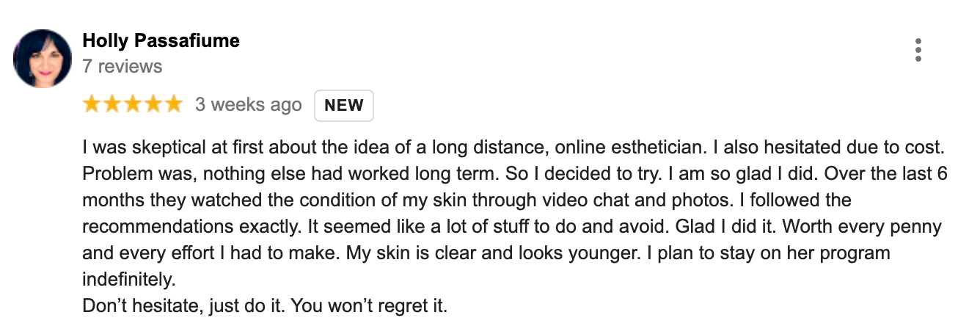This screenshot has height=326, width=980.
Task: Open Holly Passafiume's reviewer profile name
Action: pos(161,40)
